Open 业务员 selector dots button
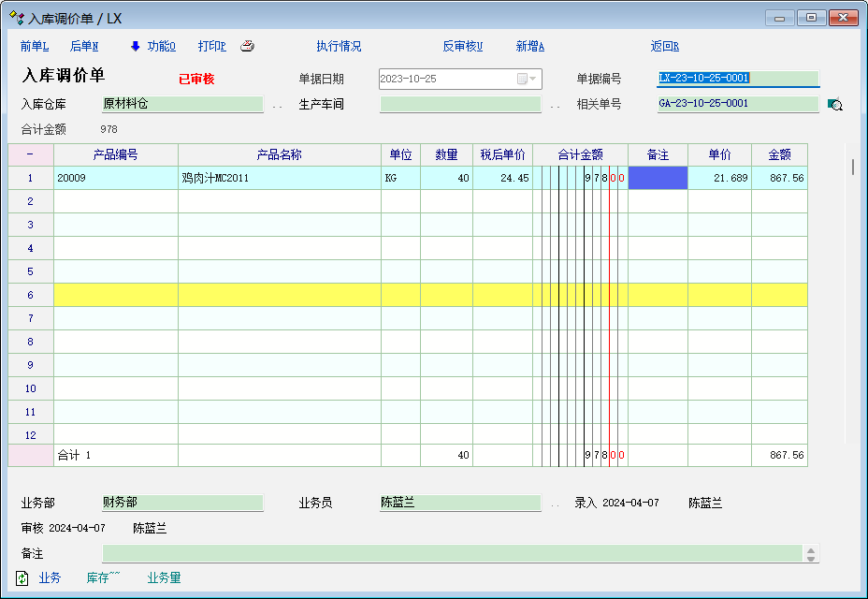This screenshot has width=868, height=599. click(x=555, y=504)
